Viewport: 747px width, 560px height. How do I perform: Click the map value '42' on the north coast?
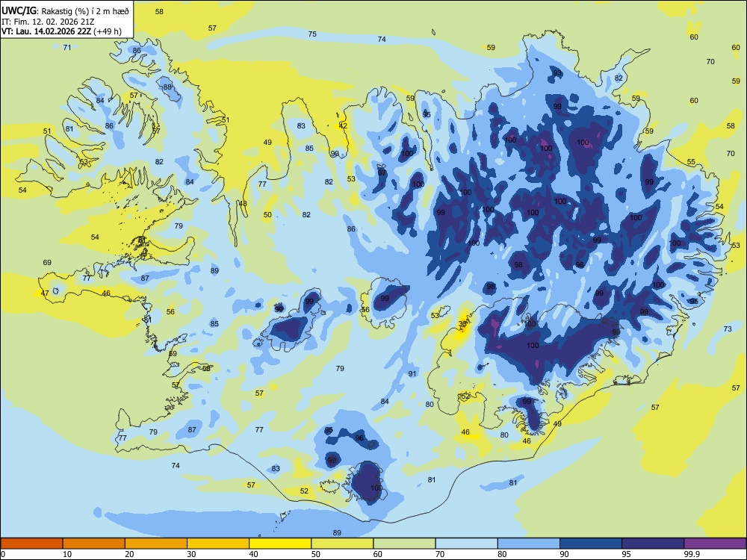[343, 125]
